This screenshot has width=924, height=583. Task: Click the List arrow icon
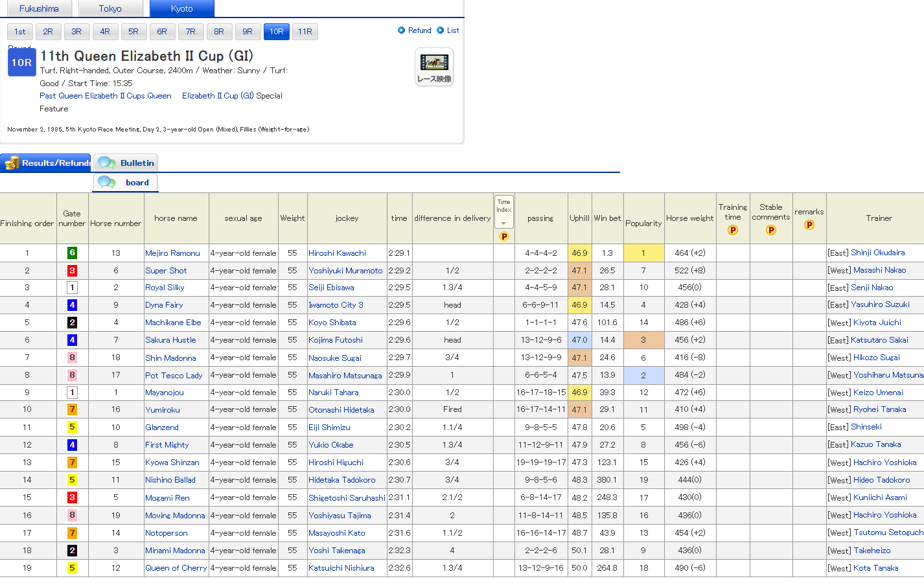tap(441, 30)
